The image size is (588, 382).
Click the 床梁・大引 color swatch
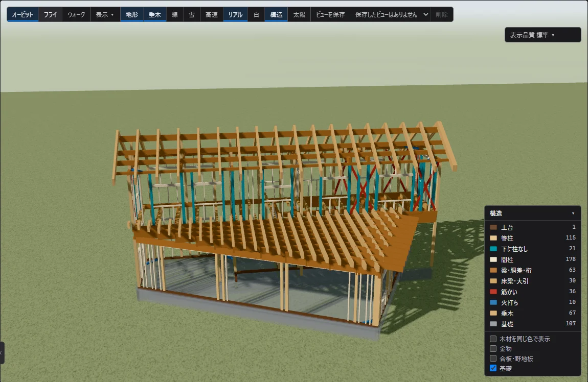493,281
